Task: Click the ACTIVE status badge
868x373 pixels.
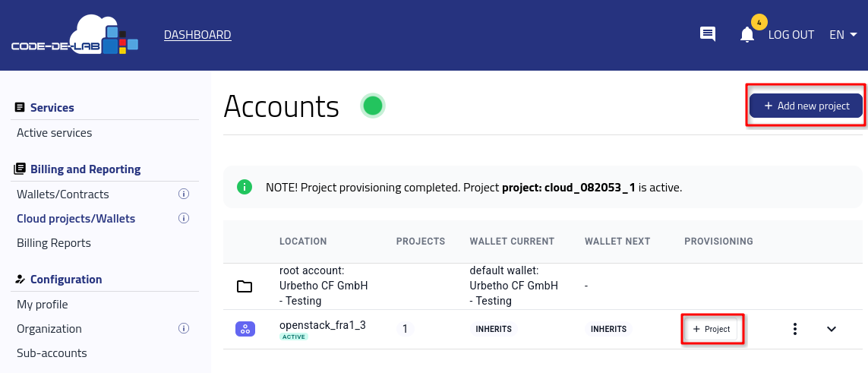Action: [293, 337]
